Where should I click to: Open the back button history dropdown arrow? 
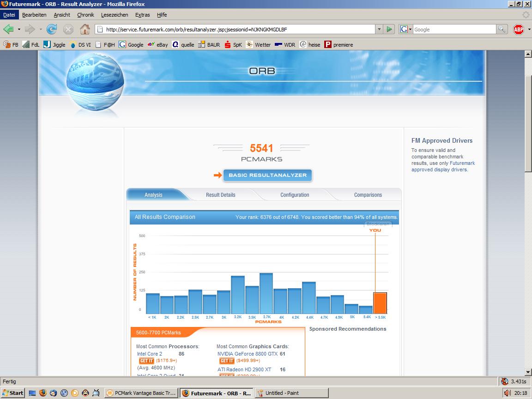coord(19,30)
